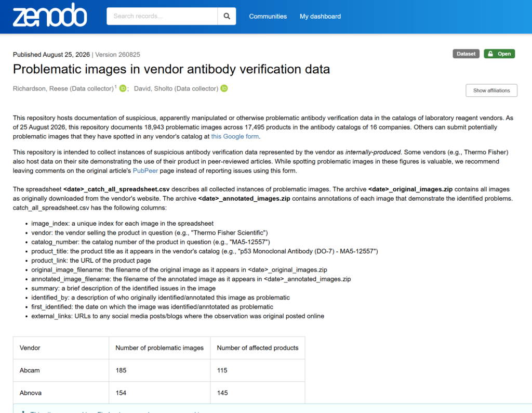The image size is (532, 413).
Task: Click the 'catalog_number' bullet item
Action: [151, 242]
